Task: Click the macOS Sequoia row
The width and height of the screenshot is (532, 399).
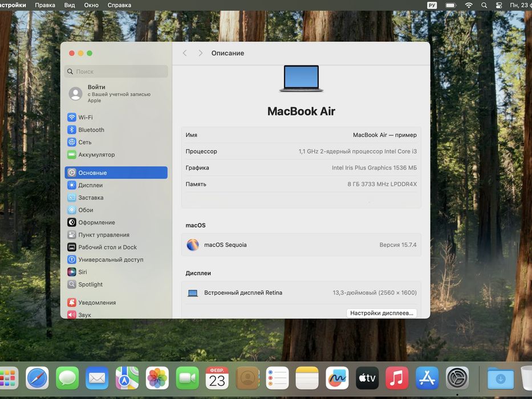Action: [x=301, y=245]
